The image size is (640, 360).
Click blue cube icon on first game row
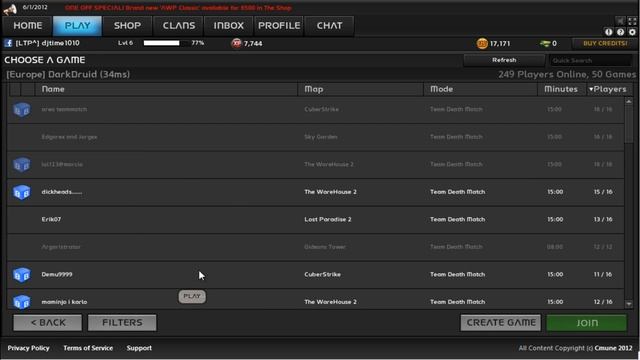pos(22,109)
